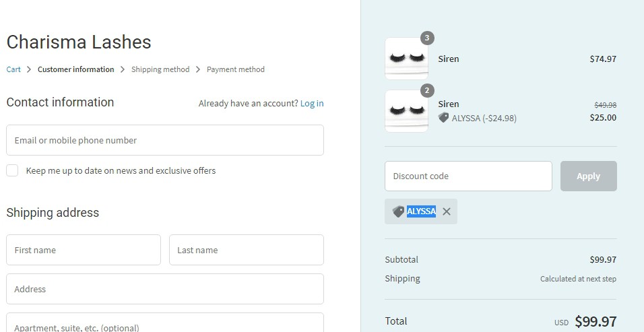Click the First name field

click(x=84, y=250)
